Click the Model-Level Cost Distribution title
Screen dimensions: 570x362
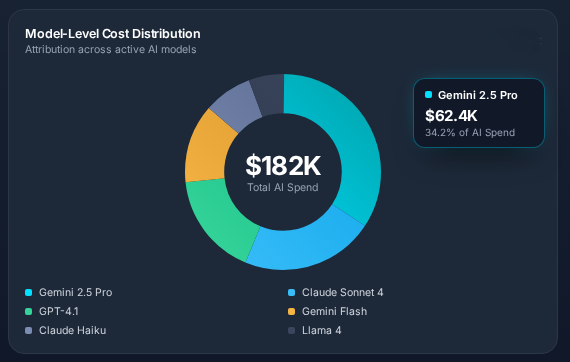tap(113, 34)
